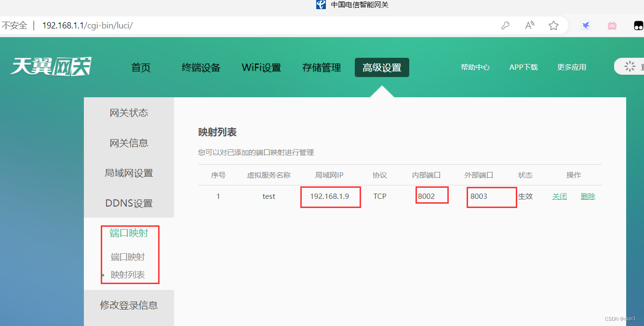The width and height of the screenshot is (644, 326).
Task: Click 删除 link for test mapping
Action: (588, 196)
